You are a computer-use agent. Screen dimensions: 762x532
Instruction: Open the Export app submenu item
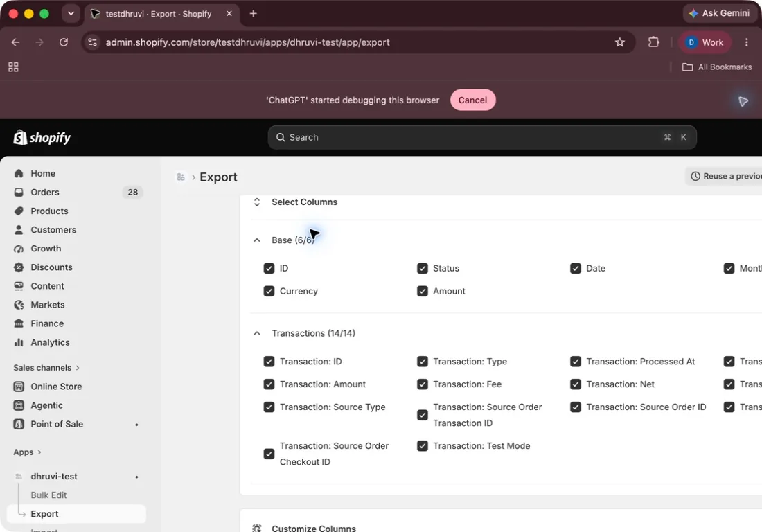click(76, 514)
